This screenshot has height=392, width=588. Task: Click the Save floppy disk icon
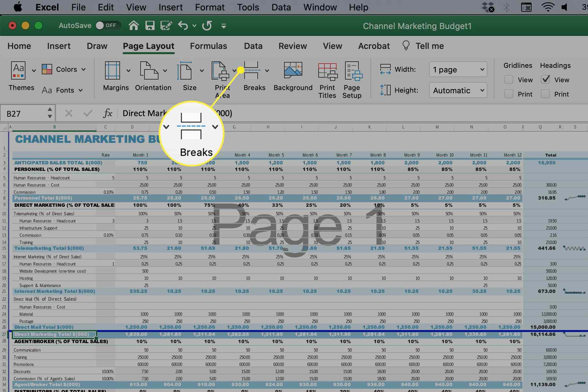point(150,25)
